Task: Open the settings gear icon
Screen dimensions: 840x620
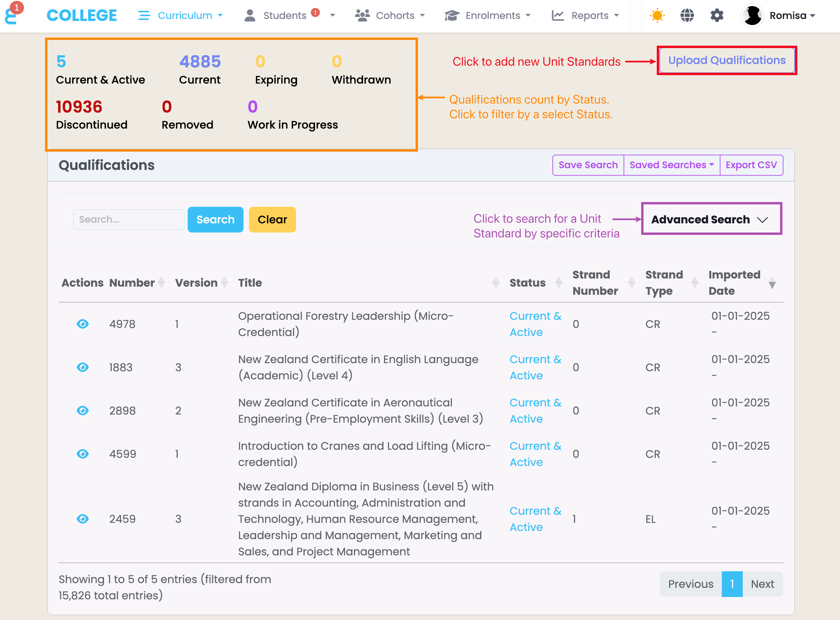Action: point(716,15)
